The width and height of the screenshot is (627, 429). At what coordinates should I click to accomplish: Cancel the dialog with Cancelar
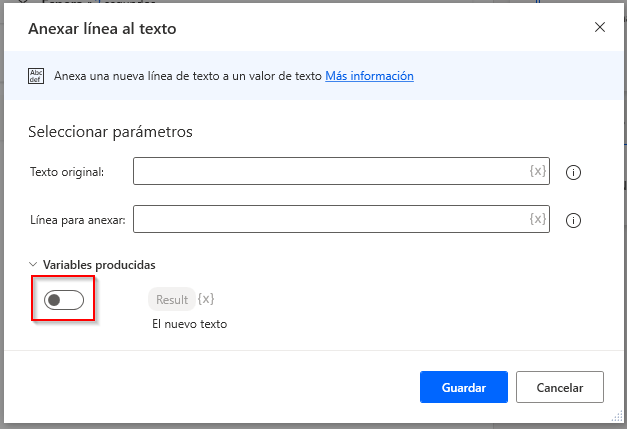point(560,387)
